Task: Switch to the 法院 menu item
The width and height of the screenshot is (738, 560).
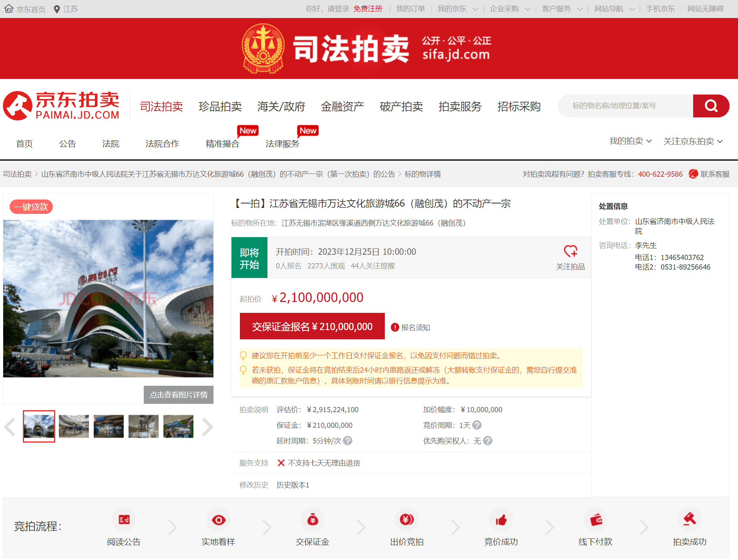Action: pos(111,143)
